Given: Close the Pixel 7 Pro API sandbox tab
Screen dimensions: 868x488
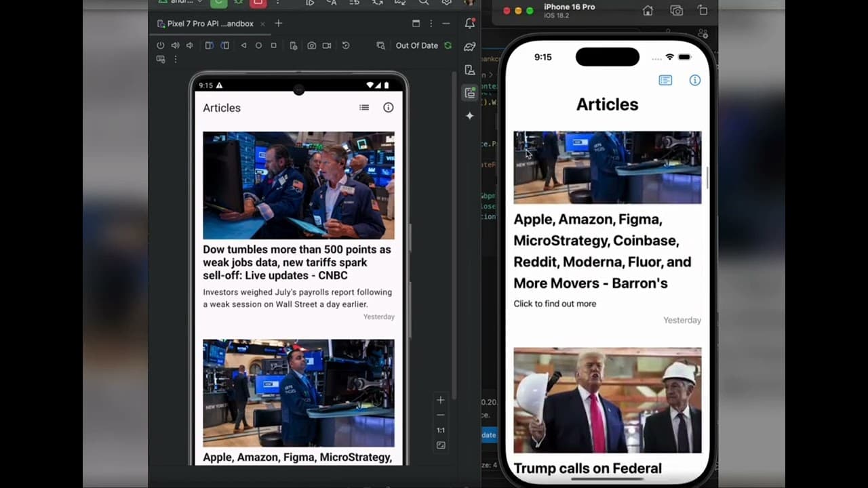Looking at the screenshot, I should coord(262,24).
